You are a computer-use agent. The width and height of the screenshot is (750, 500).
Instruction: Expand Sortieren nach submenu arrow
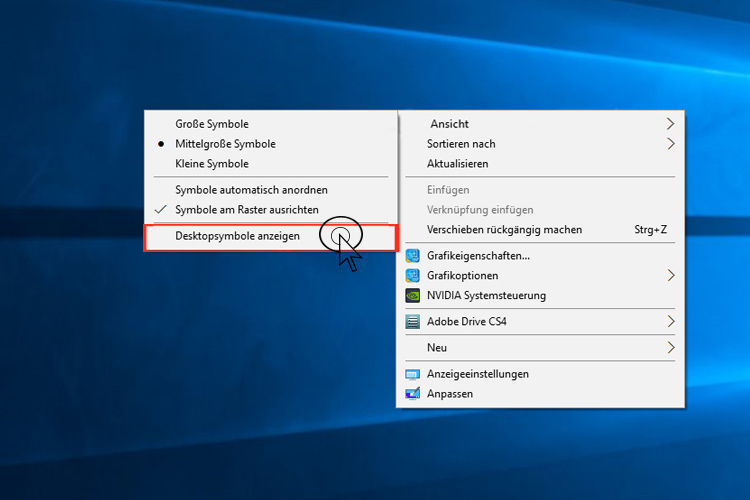671,144
